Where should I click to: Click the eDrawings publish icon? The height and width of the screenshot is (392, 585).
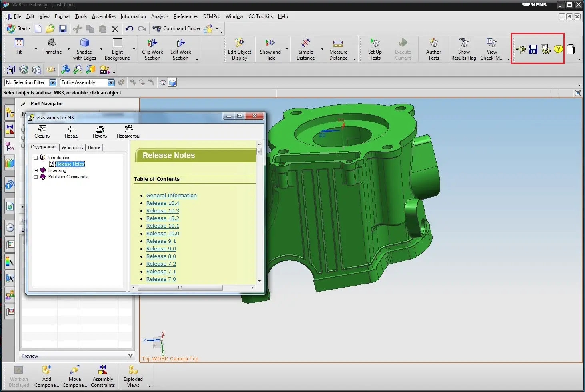pos(521,49)
